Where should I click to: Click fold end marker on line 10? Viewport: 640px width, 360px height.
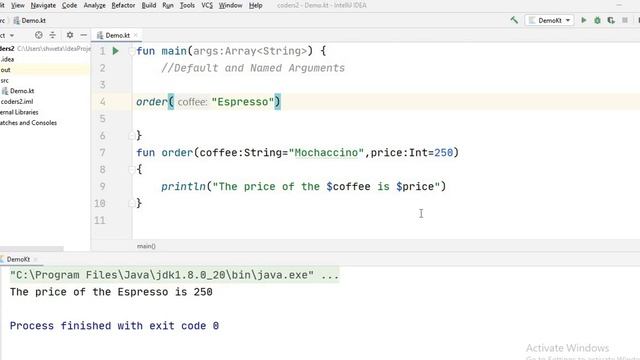[131, 203]
